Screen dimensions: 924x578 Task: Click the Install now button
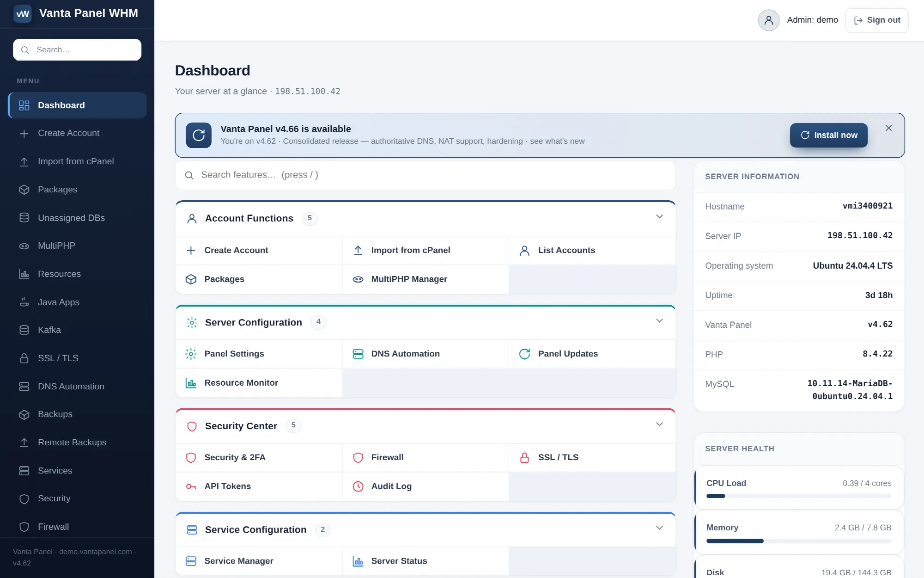[x=829, y=135]
